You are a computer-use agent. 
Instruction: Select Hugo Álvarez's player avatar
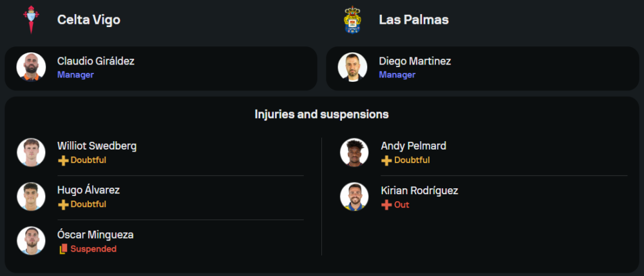point(31,197)
